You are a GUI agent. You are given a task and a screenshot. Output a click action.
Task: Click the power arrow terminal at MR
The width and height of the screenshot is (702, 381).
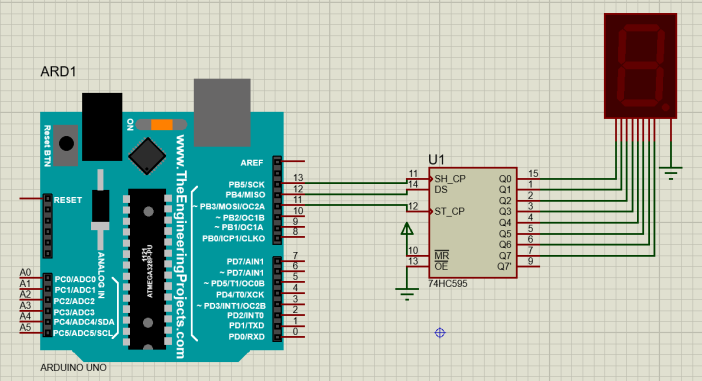click(407, 229)
